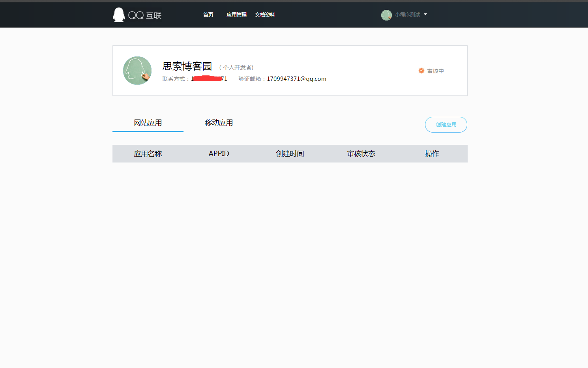588x368 pixels.
Task: Click the 小程序测试 username
Action: [x=408, y=15]
